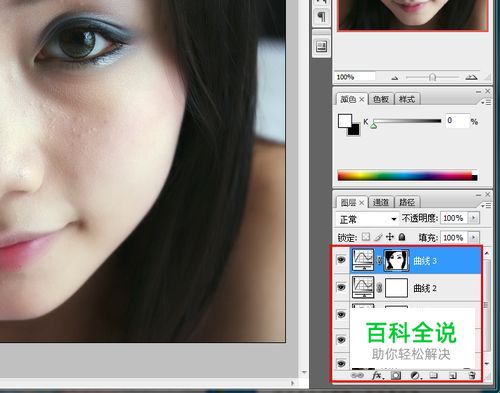Select the curves adjustment icon of 曲线 3

coord(363,260)
